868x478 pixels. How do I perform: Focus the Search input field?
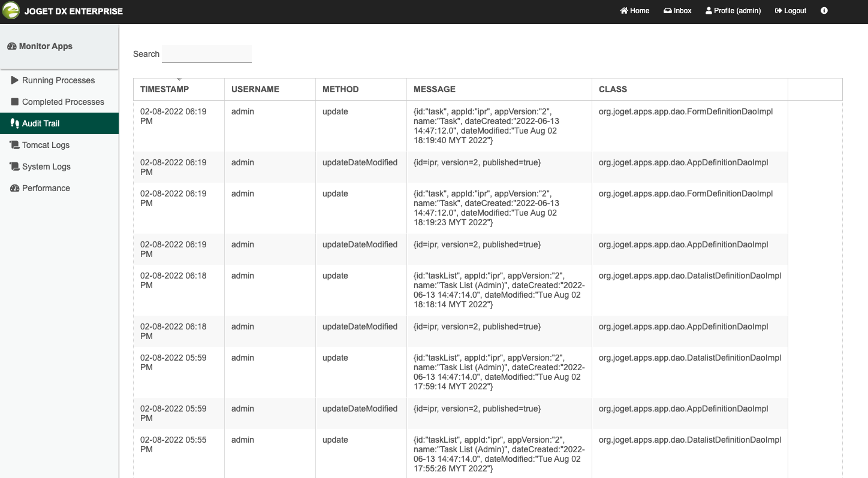[207, 54]
